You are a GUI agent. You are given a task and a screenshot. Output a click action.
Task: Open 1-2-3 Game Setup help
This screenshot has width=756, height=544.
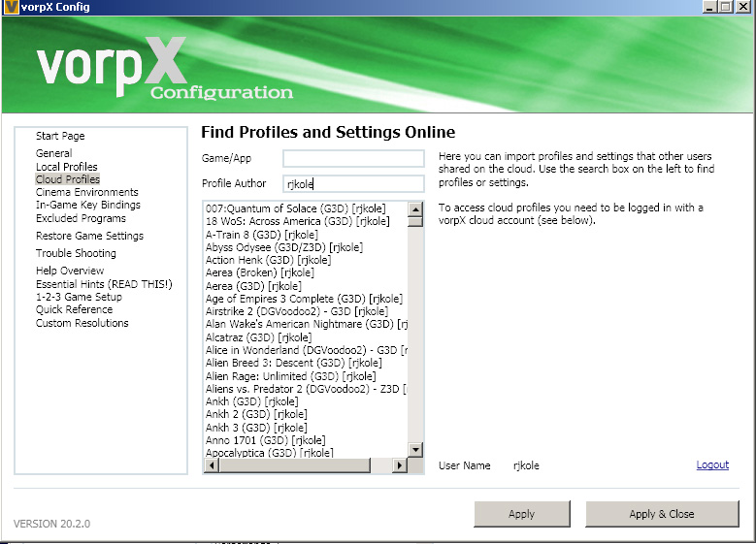79,297
